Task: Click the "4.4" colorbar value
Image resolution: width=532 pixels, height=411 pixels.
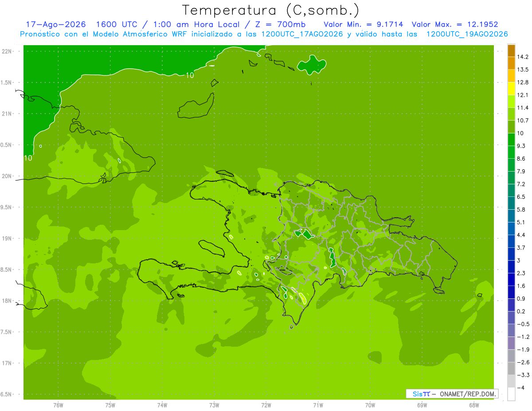Action: tap(521, 235)
